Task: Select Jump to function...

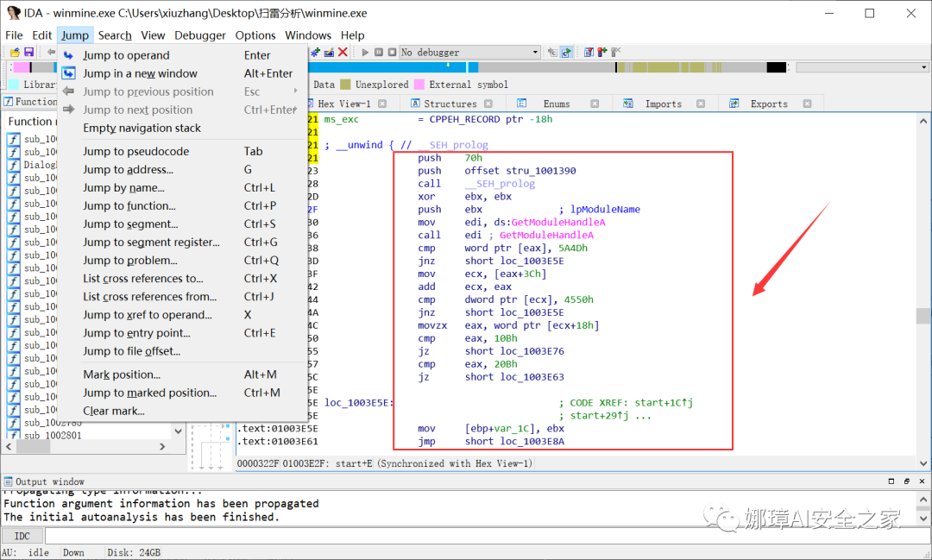Action: pos(182,205)
